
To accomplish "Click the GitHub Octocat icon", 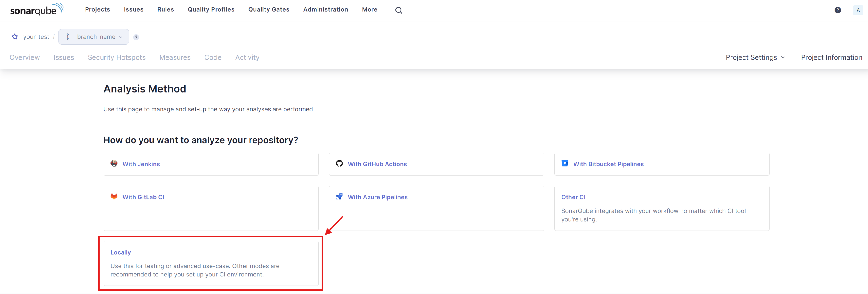I will (x=339, y=164).
